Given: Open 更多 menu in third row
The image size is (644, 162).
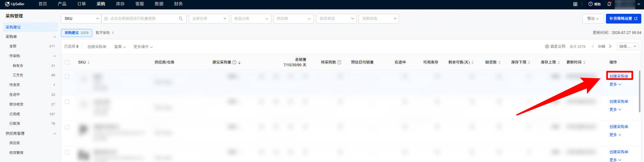Looking at the screenshot, I should pyautogui.click(x=615, y=135).
